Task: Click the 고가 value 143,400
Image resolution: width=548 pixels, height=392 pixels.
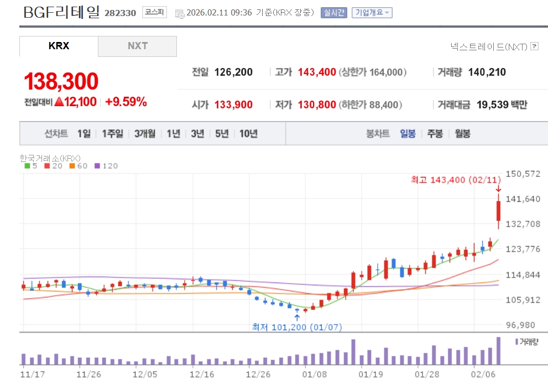Action: [x=317, y=72]
